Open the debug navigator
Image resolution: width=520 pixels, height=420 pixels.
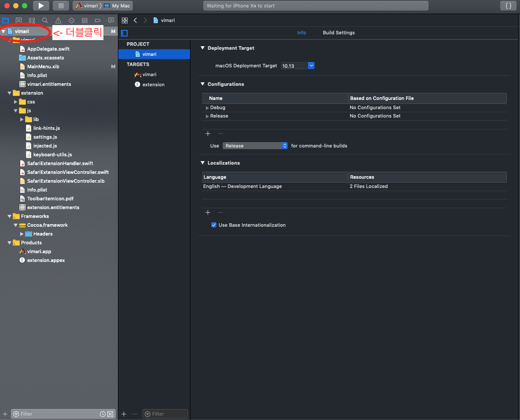(84, 20)
